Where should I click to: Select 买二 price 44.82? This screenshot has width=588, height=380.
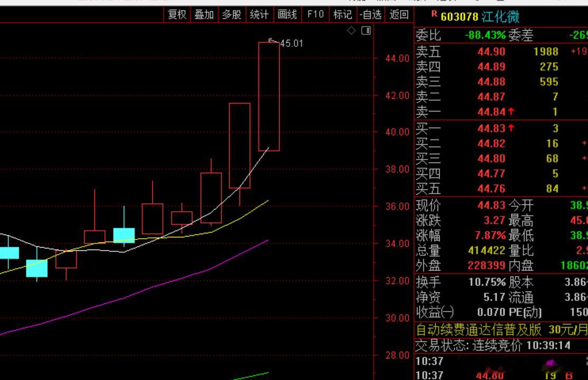click(x=491, y=144)
